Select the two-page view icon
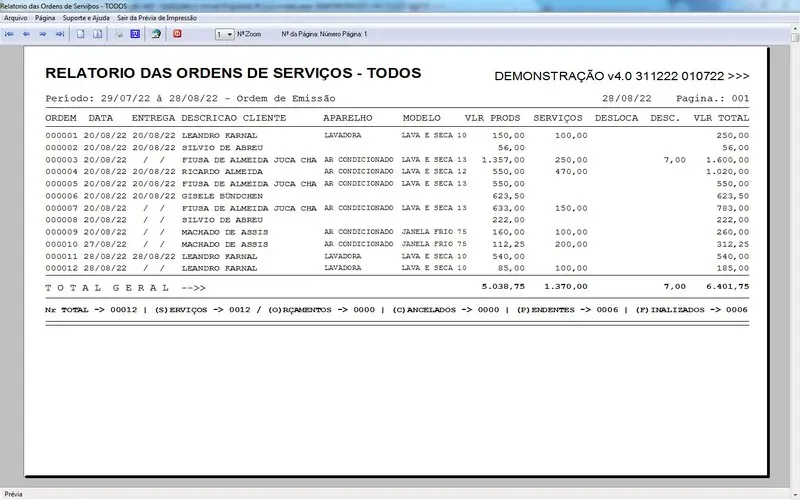The height and width of the screenshot is (500, 800). pyautogui.click(x=97, y=34)
